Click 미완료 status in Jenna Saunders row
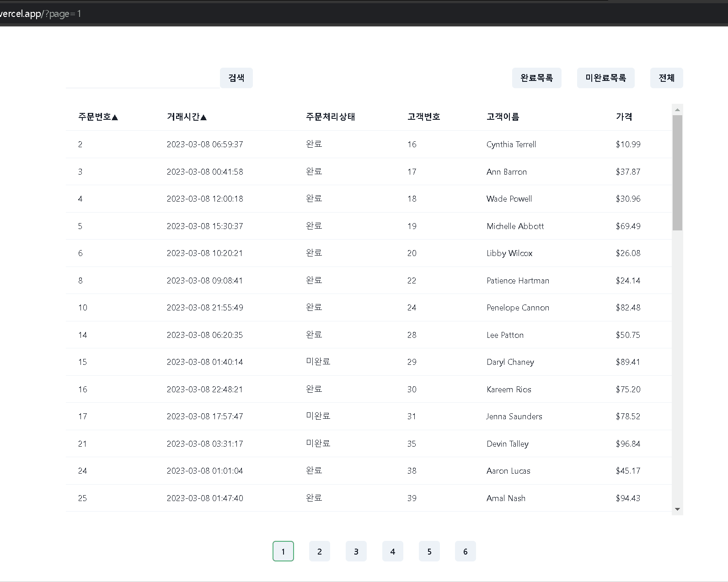Screen dimensions: 728x582 click(318, 416)
